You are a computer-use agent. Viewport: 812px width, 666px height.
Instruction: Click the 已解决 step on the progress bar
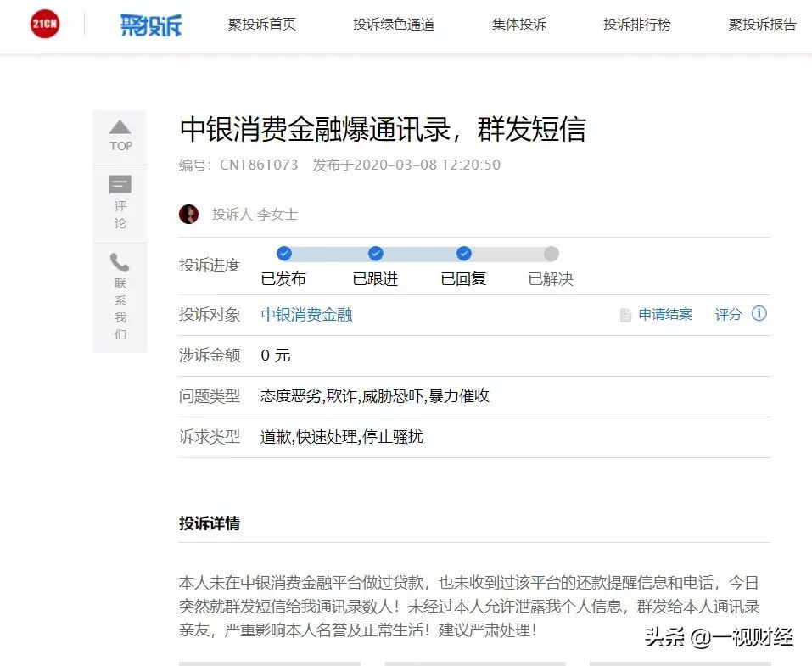point(552,254)
